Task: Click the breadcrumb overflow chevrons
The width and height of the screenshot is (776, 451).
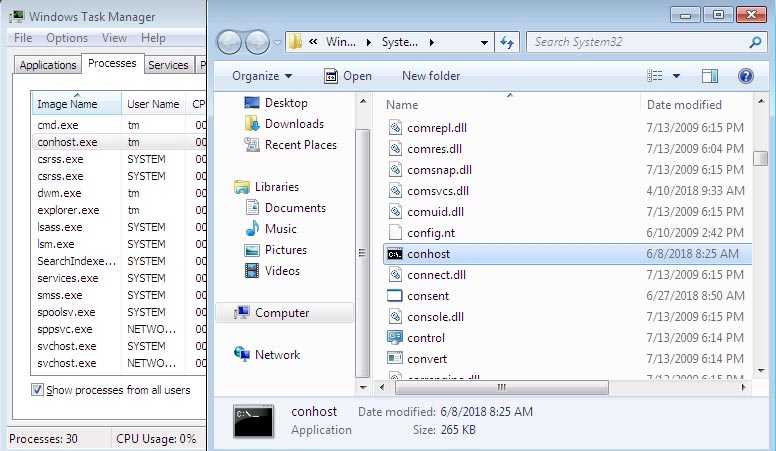Action: pos(313,42)
